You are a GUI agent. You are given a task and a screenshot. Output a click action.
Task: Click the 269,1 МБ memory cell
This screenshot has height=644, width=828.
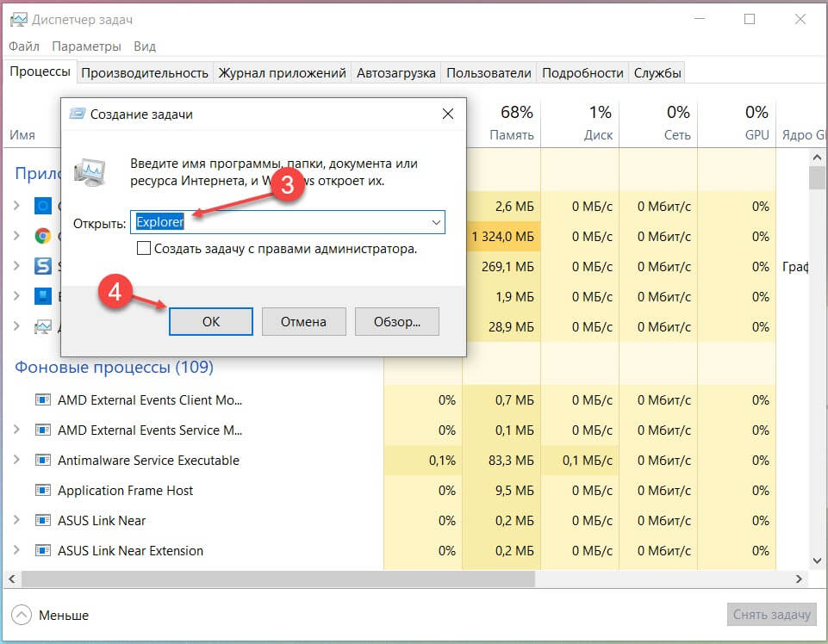point(501,266)
